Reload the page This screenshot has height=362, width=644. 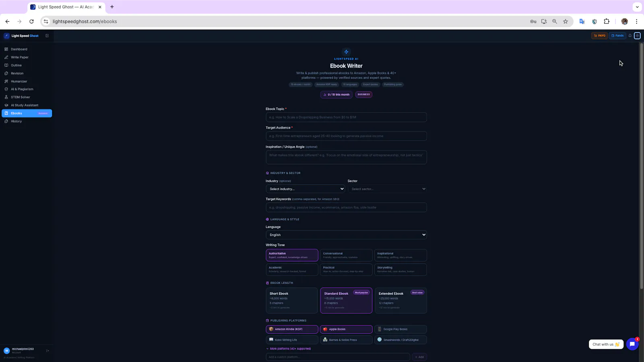[31, 22]
